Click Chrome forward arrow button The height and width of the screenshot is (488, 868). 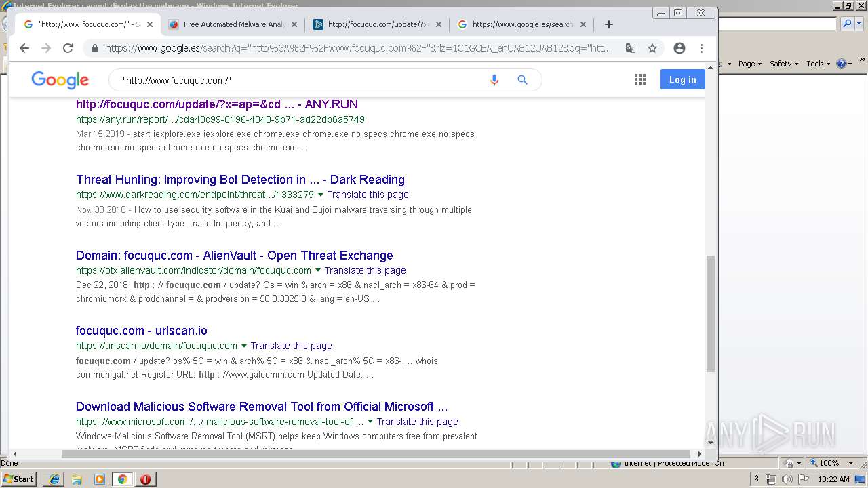(x=46, y=48)
